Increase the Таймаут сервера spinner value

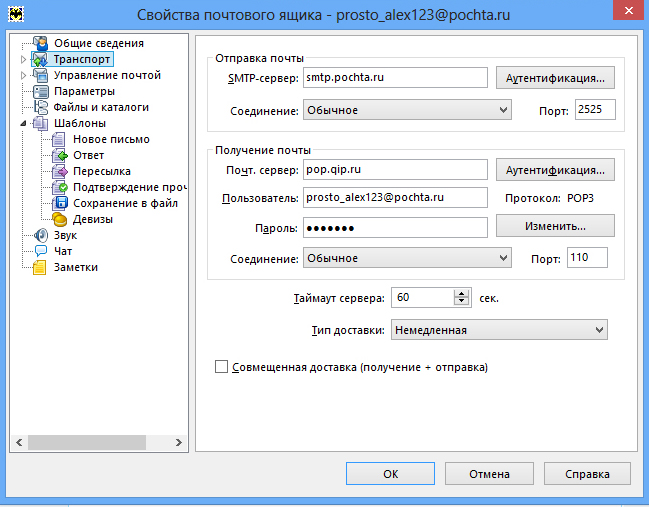click(x=461, y=293)
